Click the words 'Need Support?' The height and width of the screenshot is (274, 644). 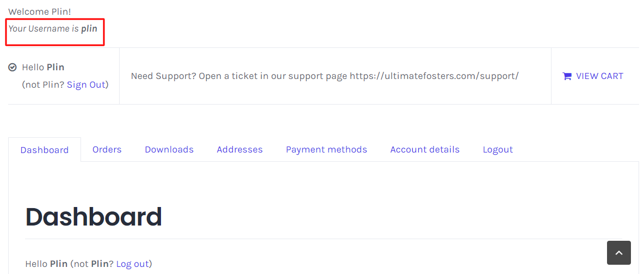coord(163,76)
